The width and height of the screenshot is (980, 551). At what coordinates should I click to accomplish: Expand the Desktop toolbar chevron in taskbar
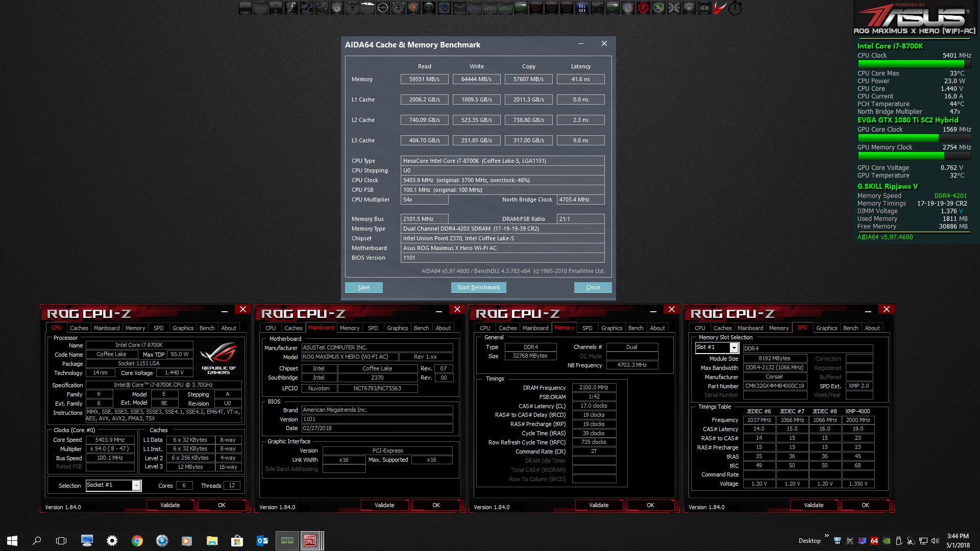tap(826, 536)
